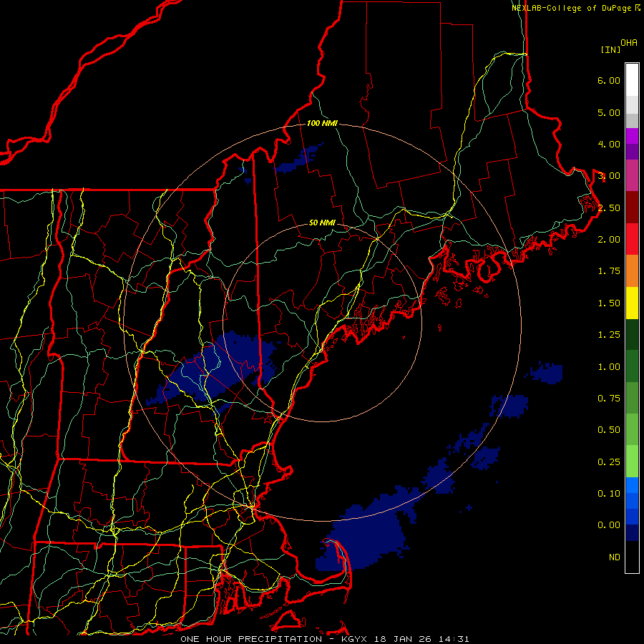This screenshot has width=644, height=644.
Task: Click the "0.00" scale label
Action: [x=609, y=525]
